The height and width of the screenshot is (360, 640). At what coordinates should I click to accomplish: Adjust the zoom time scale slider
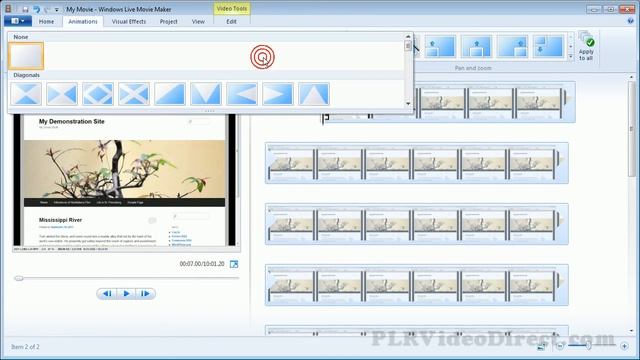pos(588,346)
